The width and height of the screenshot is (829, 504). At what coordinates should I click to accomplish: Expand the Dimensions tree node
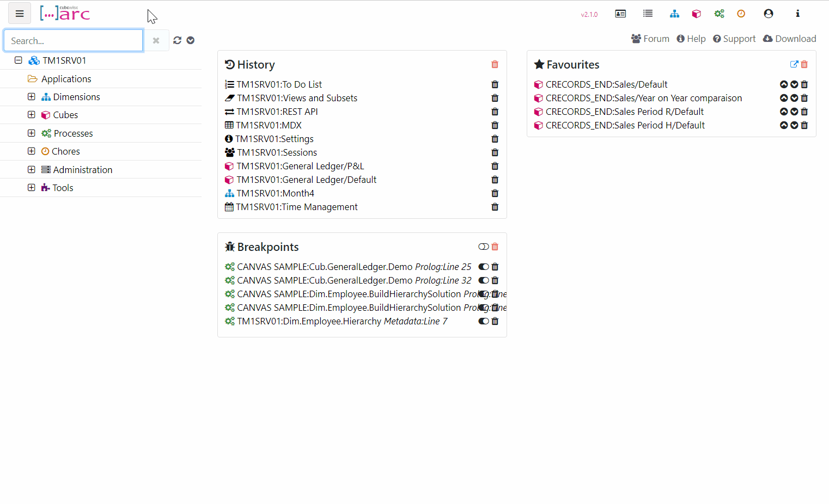point(32,97)
